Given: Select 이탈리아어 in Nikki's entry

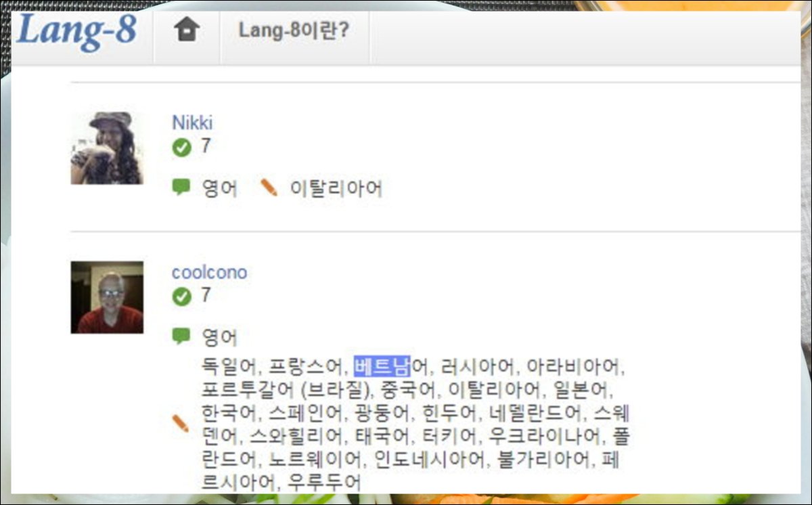Looking at the screenshot, I should [336, 188].
